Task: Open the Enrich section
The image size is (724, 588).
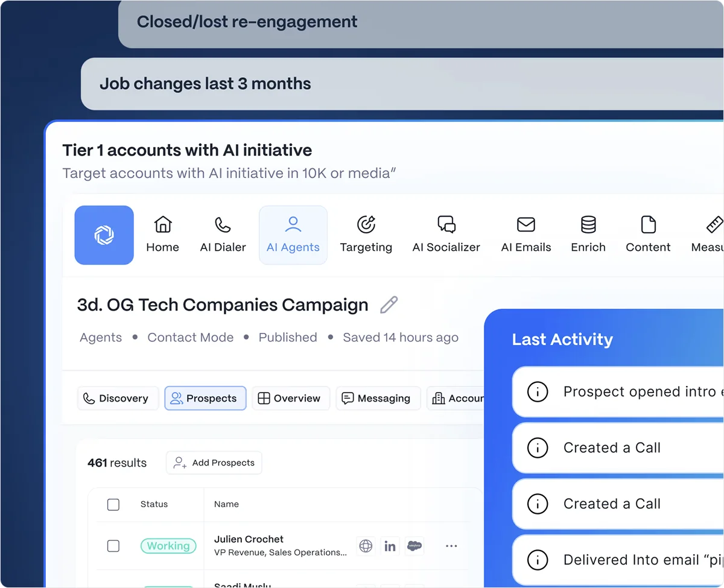Action: [x=588, y=235]
